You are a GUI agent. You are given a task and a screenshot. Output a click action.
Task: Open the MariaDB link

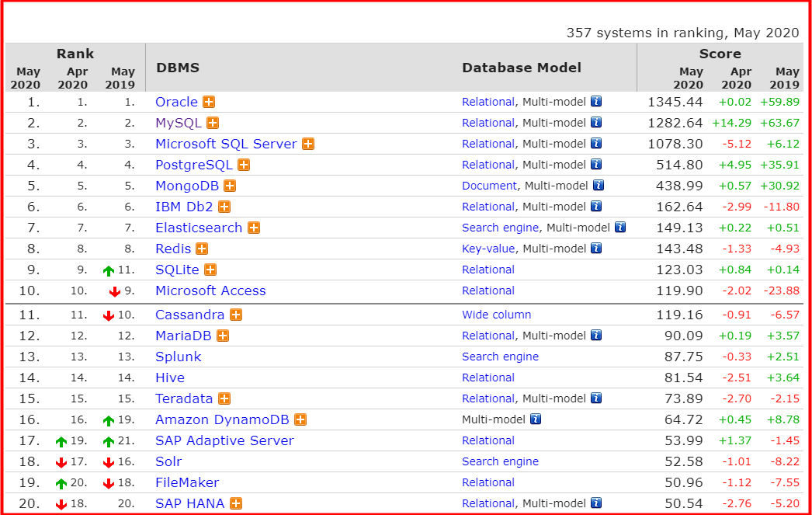(x=183, y=336)
